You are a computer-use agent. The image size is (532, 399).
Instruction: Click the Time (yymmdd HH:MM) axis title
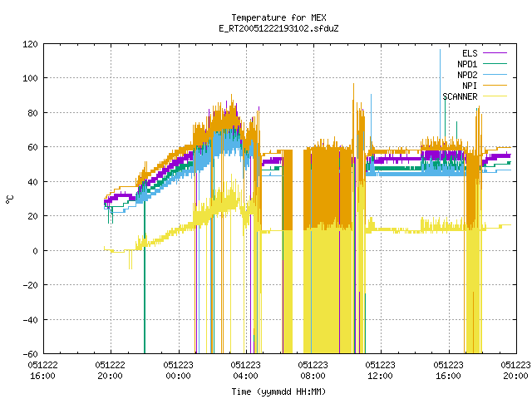[x=278, y=392]
